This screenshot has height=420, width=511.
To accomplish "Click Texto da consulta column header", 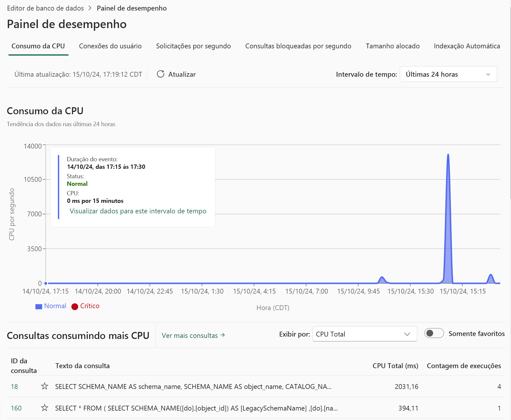I will point(82,366).
